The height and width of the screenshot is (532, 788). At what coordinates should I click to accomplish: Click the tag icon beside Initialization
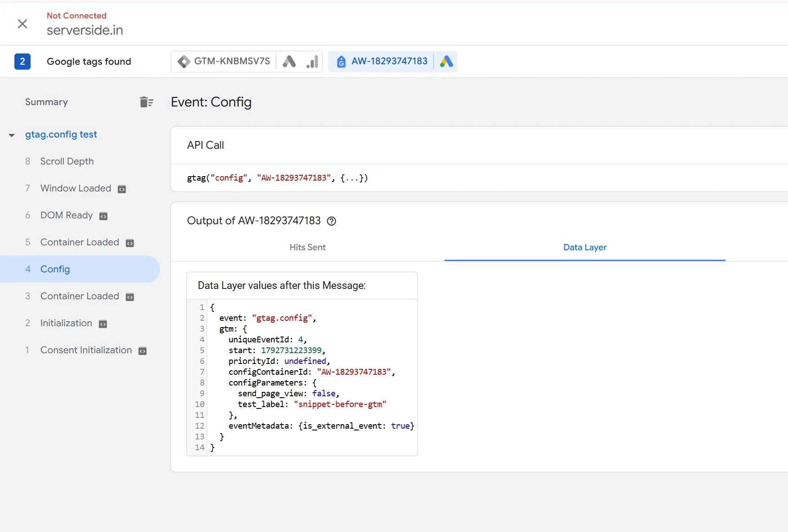coord(103,324)
